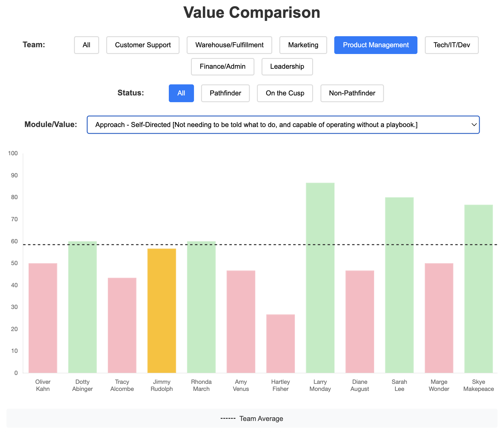Select the Marketing team button
Viewport: 504px width, 432px height.
tap(303, 45)
